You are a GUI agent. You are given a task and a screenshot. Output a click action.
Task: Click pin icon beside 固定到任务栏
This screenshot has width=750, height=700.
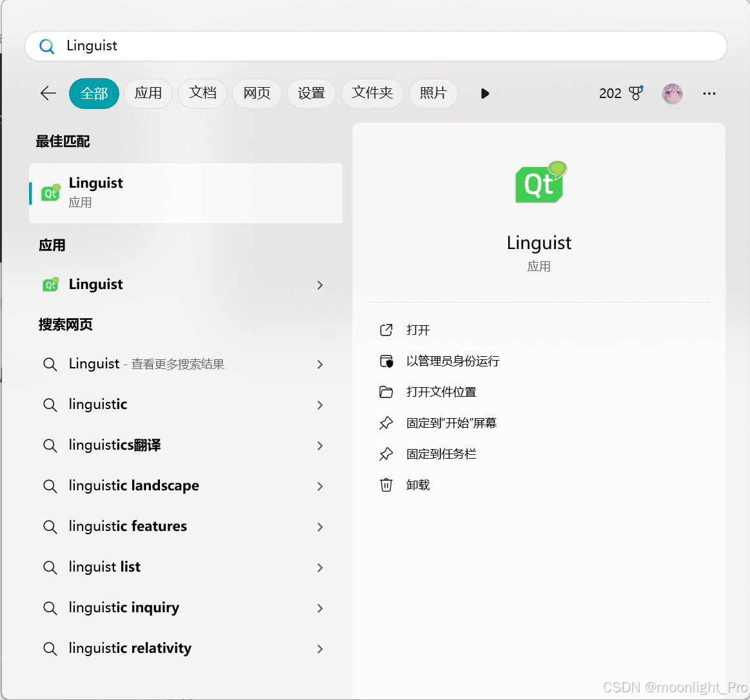pyautogui.click(x=386, y=454)
